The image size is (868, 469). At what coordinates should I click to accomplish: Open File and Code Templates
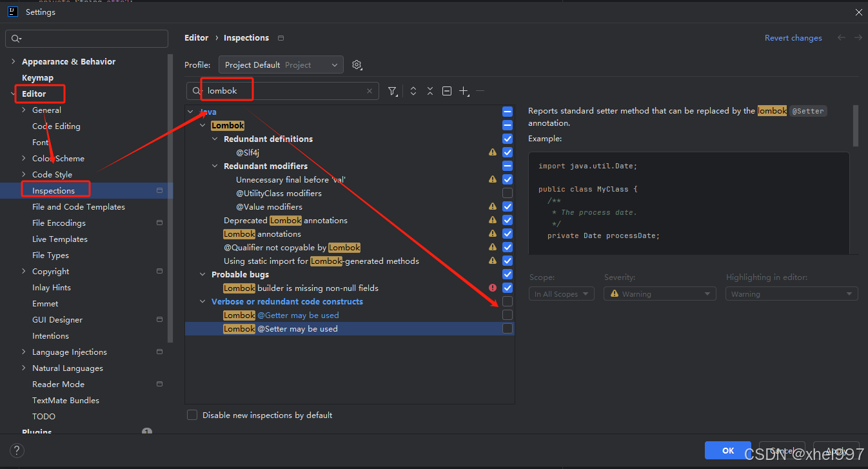point(79,206)
